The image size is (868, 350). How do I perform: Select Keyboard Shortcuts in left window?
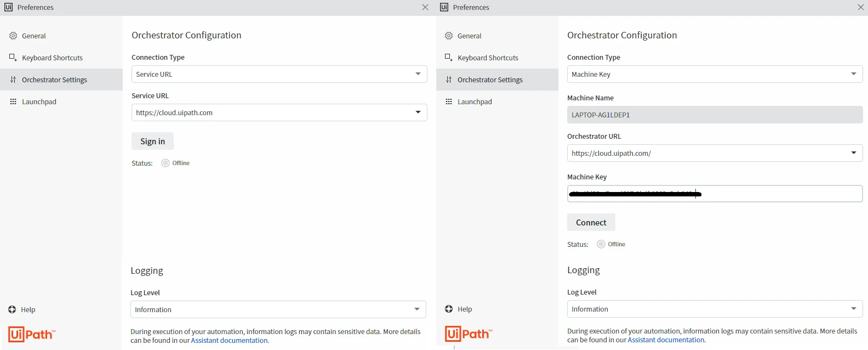(x=61, y=58)
